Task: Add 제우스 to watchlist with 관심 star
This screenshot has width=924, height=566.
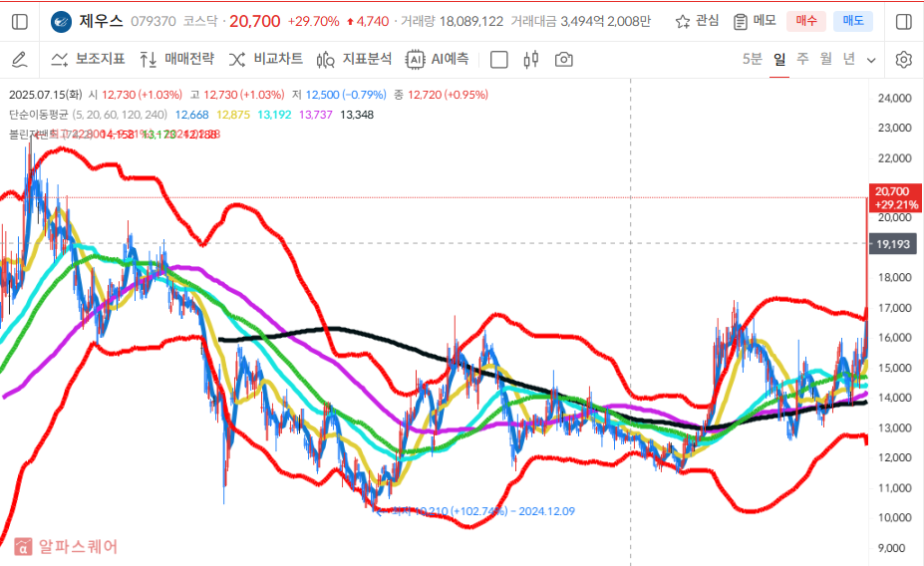Action: [697, 21]
